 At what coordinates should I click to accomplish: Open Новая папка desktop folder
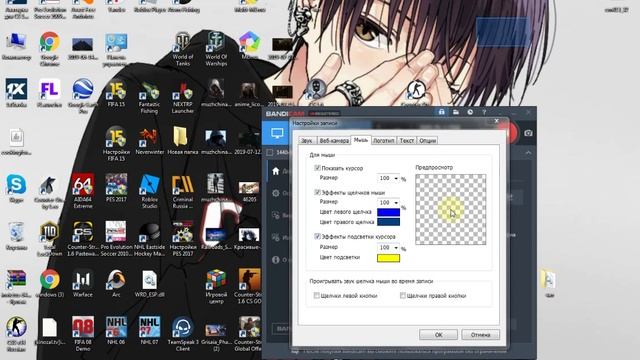[x=182, y=141]
